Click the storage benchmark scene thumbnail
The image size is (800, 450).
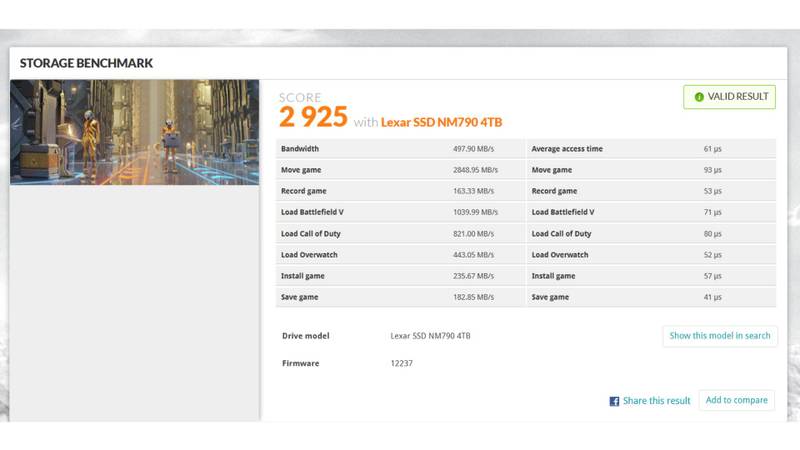coord(135,132)
